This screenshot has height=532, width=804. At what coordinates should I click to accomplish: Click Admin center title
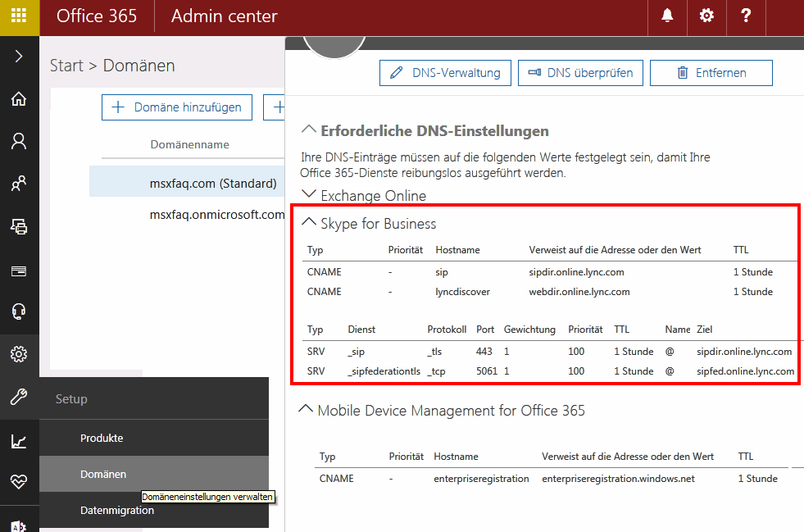(x=224, y=16)
